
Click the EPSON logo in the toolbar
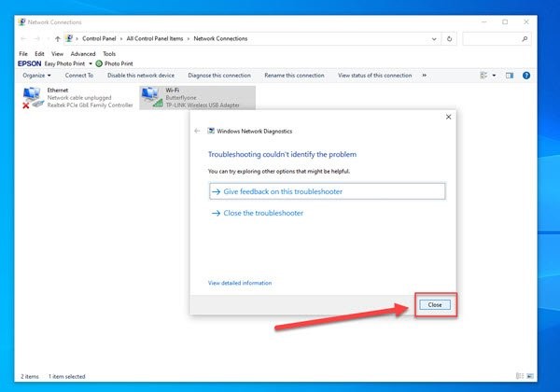[x=29, y=63]
